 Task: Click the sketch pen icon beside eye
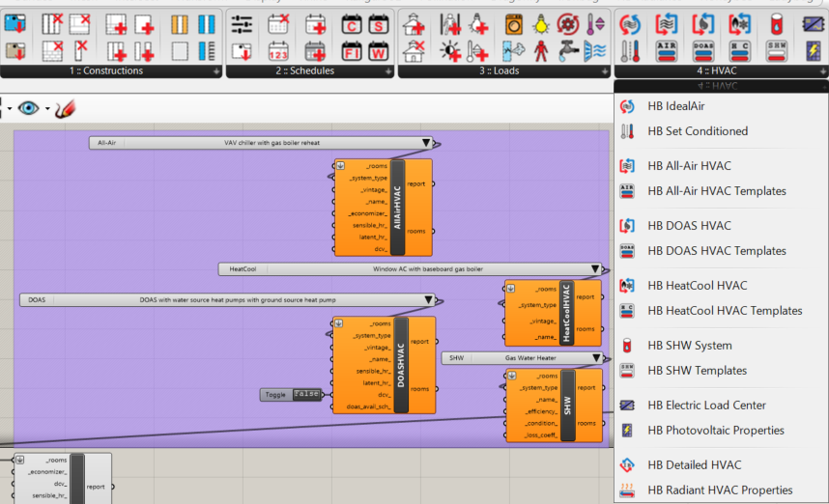(65, 108)
